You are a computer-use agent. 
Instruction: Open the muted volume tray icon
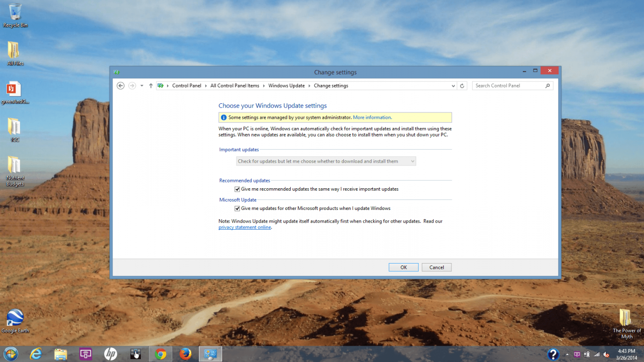pyautogui.click(x=606, y=355)
